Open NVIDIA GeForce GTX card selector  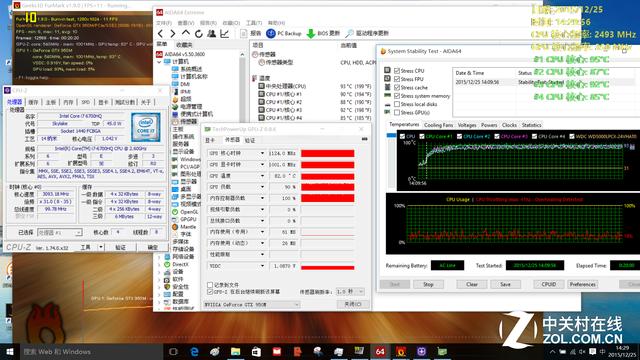(251, 305)
